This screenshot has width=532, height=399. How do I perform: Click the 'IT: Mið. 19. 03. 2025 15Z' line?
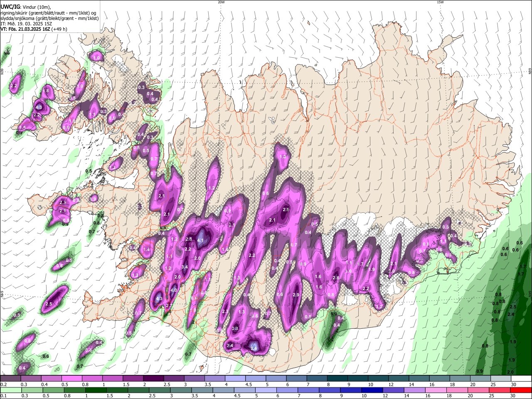point(26,24)
